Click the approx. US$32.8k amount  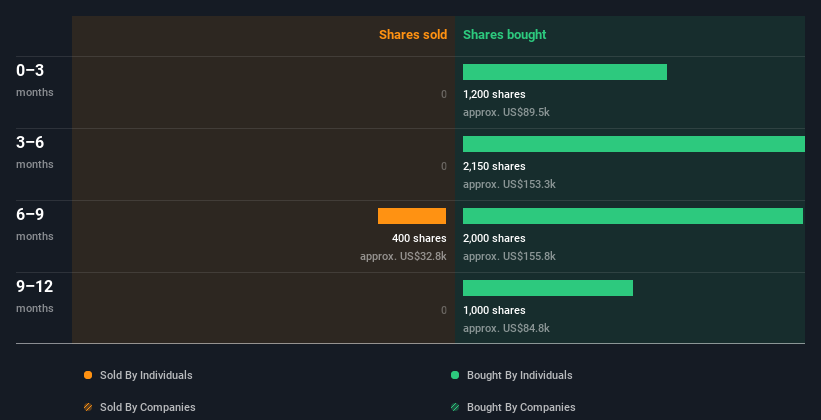[403, 256]
